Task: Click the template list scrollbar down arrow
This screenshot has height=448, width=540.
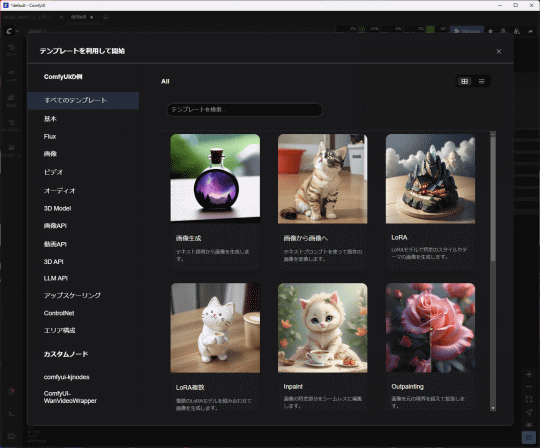Action: pos(493,408)
